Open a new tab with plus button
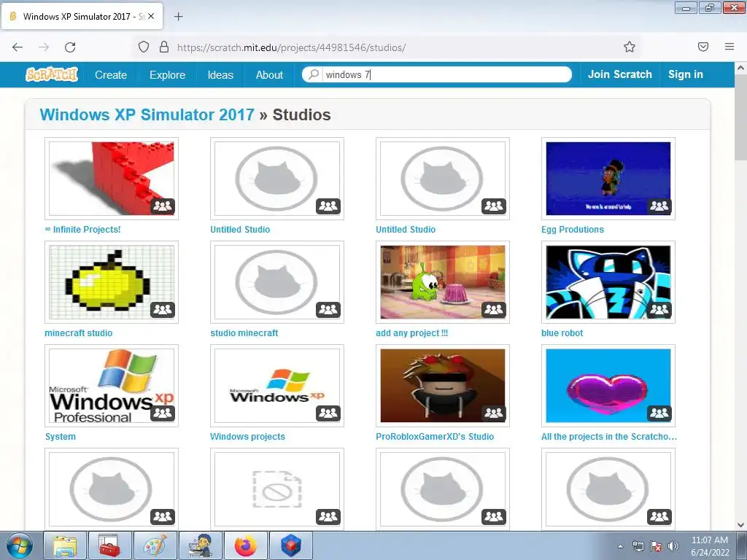Image resolution: width=747 pixels, height=560 pixels. click(x=178, y=17)
